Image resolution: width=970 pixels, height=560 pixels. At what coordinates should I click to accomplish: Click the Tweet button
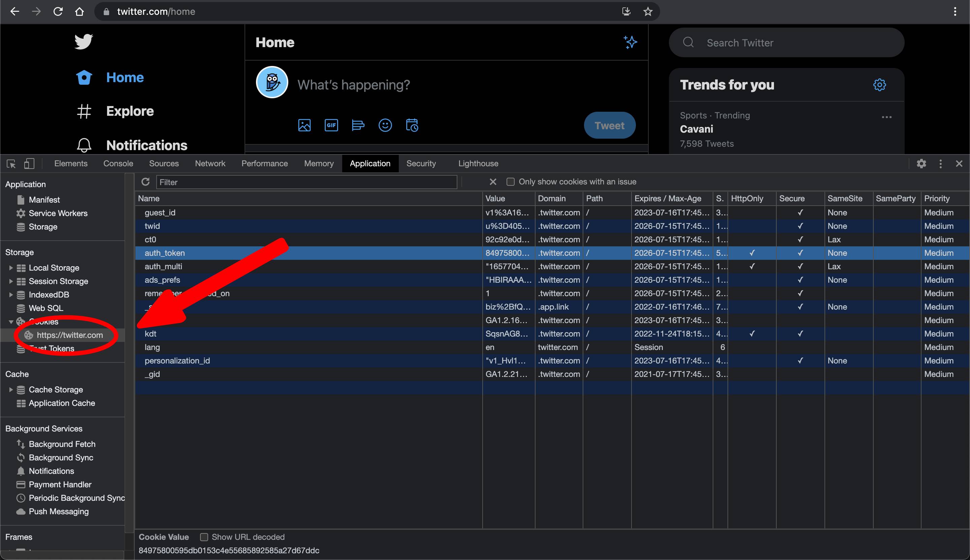pyautogui.click(x=610, y=126)
